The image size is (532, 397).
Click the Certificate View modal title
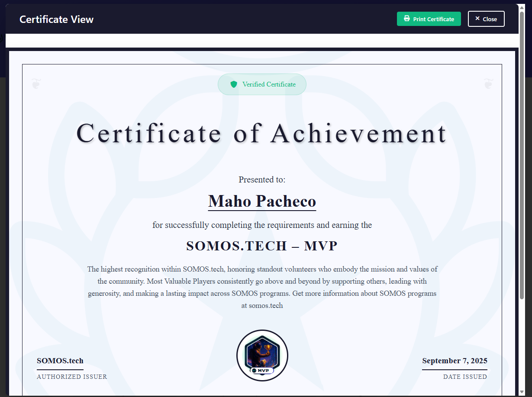click(x=56, y=19)
